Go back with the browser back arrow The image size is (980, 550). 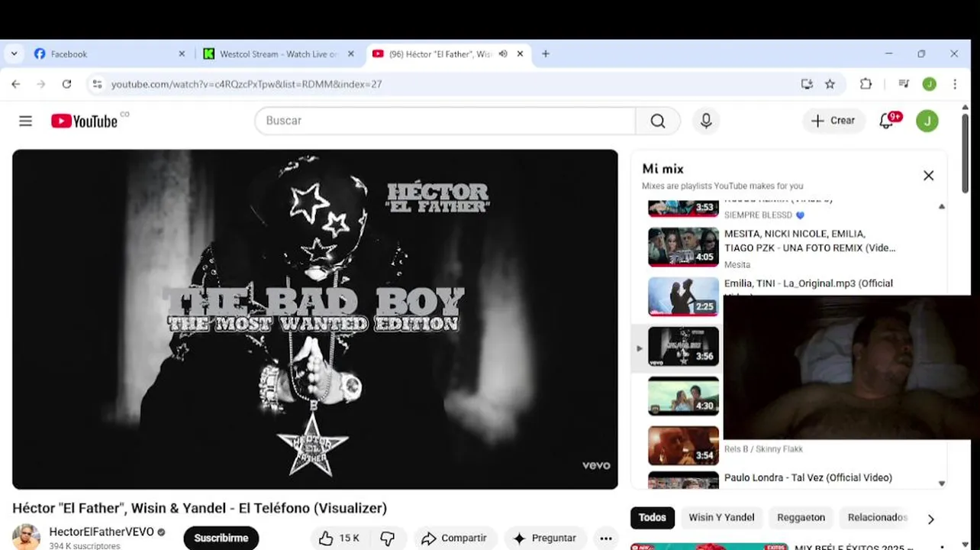16,84
